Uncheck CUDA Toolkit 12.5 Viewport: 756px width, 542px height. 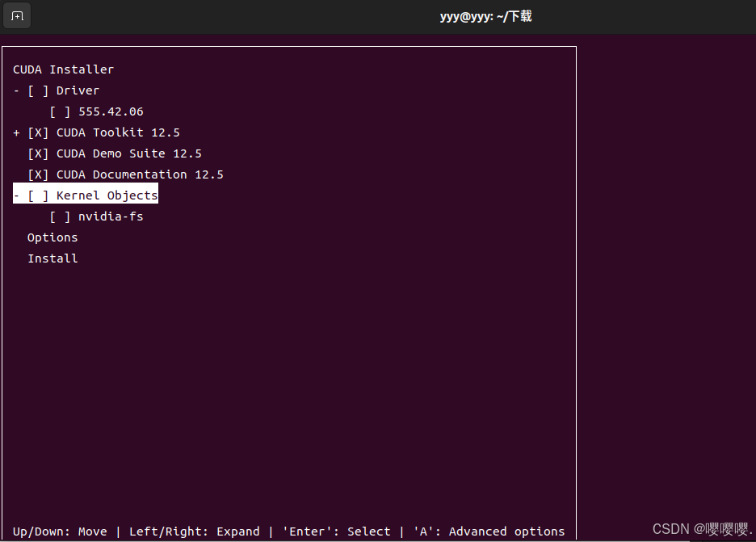tap(37, 132)
